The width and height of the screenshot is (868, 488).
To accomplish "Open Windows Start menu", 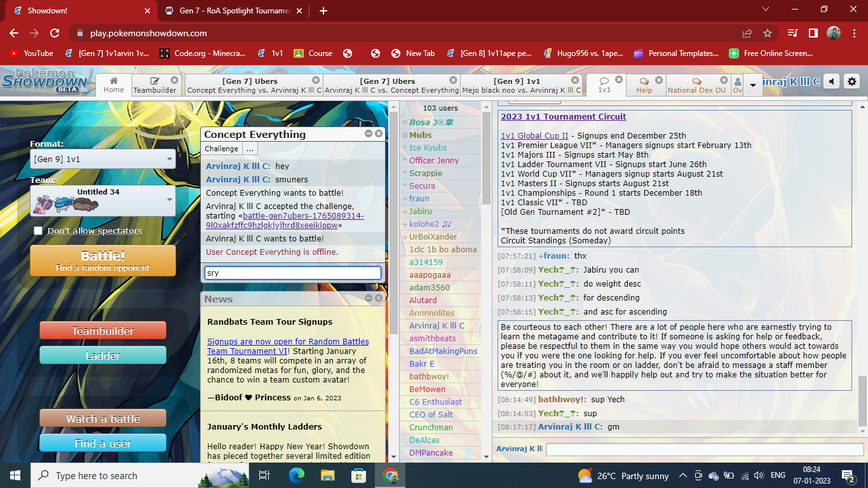I will 15,475.
